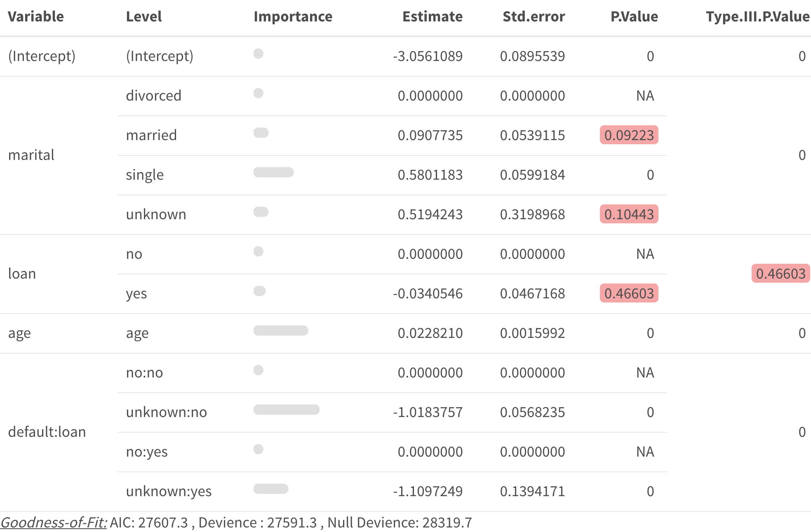Click the highlighted 0.10443 p-value badge
This screenshot has height=532, width=811.
(629, 214)
